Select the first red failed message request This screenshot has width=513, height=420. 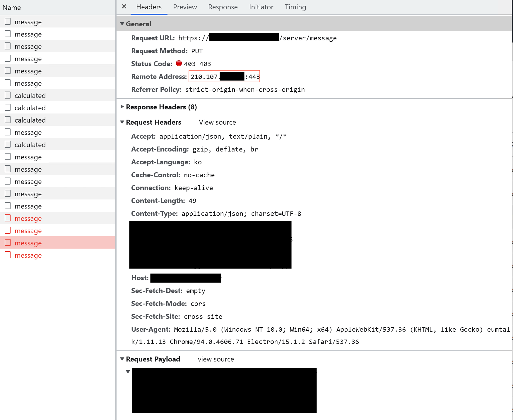(58, 218)
